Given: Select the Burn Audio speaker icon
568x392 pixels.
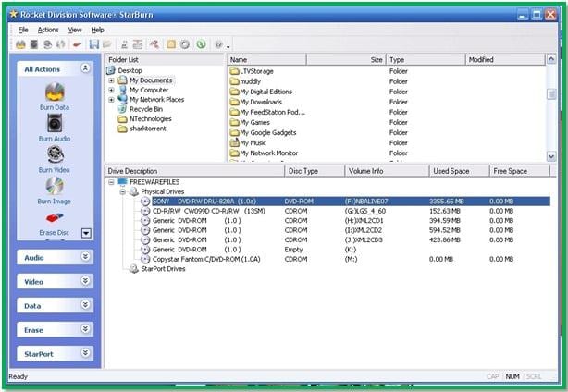Looking at the screenshot, I should (55, 123).
